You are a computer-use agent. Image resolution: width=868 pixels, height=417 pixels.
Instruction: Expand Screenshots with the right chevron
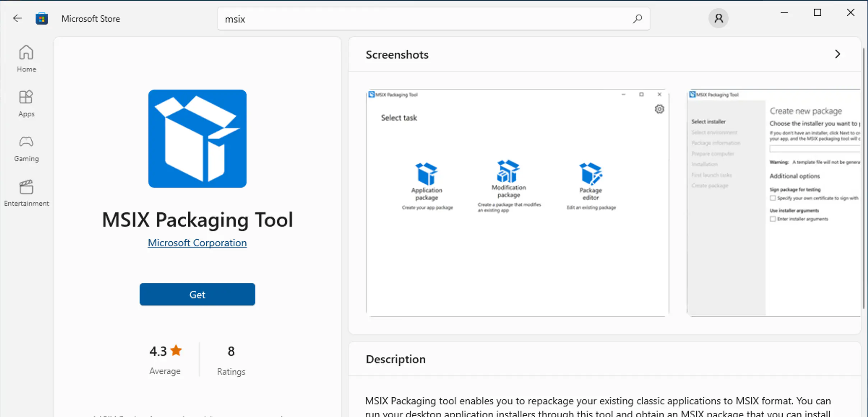point(837,54)
